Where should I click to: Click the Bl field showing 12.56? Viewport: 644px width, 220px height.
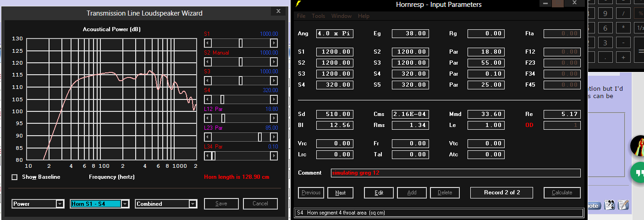(x=335, y=125)
